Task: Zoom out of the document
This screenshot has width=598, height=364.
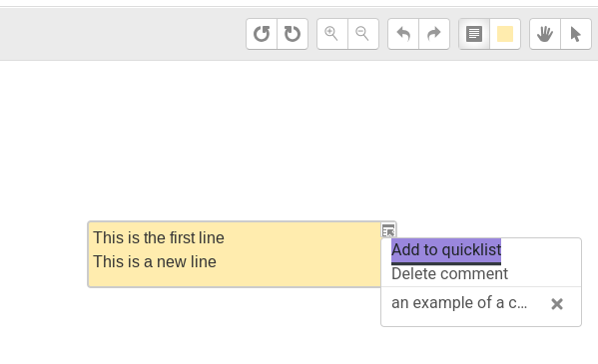Action: coord(363,34)
